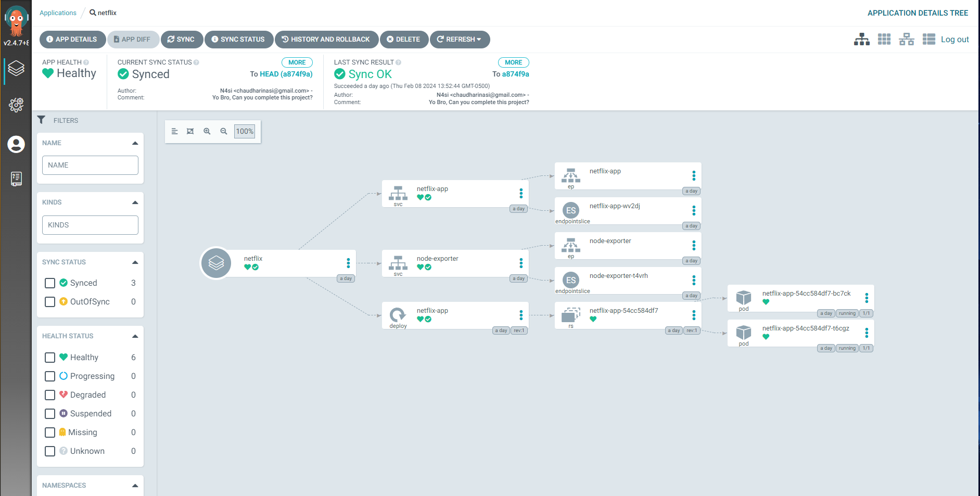Open History and Rollback
The width and height of the screenshot is (980, 496).
point(326,40)
